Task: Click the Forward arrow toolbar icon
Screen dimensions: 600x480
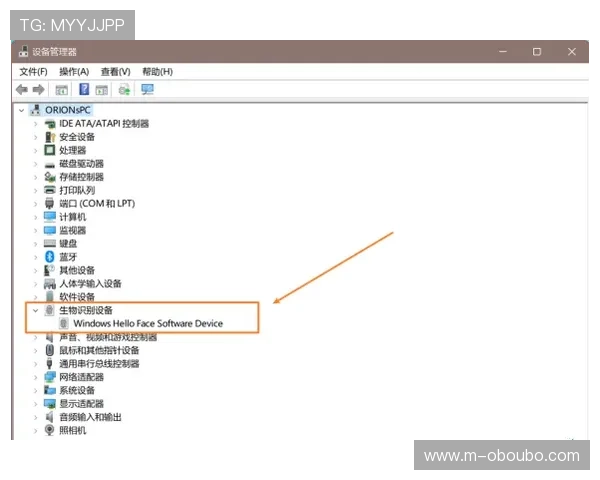Action: tap(39, 90)
